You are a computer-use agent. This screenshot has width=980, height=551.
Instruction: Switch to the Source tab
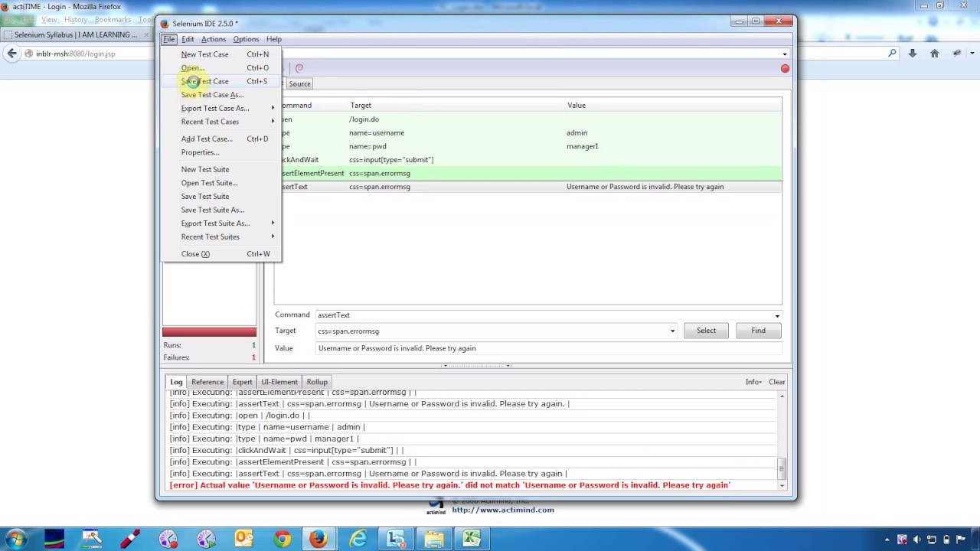pyautogui.click(x=299, y=84)
